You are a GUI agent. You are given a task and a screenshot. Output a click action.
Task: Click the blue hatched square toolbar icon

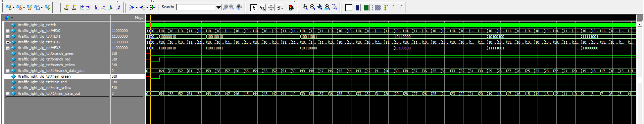point(378,7)
